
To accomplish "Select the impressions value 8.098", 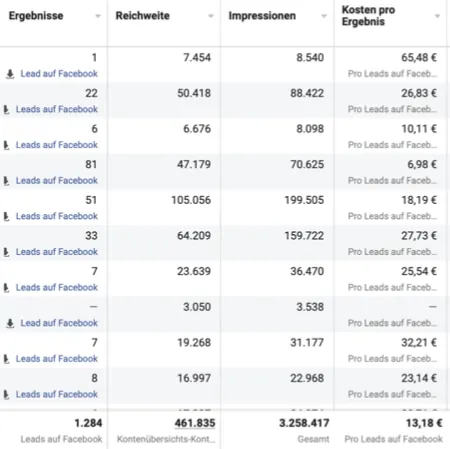I will click(x=310, y=129).
